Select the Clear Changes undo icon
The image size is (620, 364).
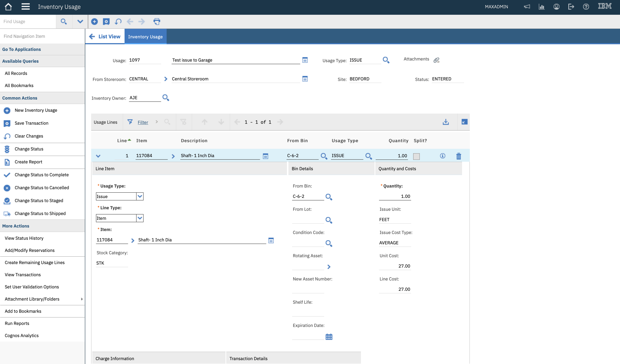pos(7,136)
